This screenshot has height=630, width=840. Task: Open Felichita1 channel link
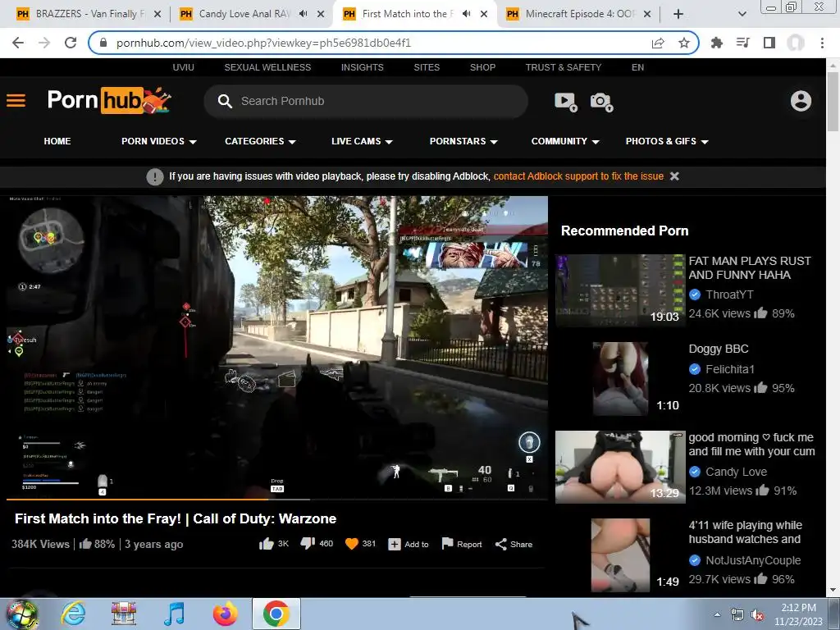(729, 369)
